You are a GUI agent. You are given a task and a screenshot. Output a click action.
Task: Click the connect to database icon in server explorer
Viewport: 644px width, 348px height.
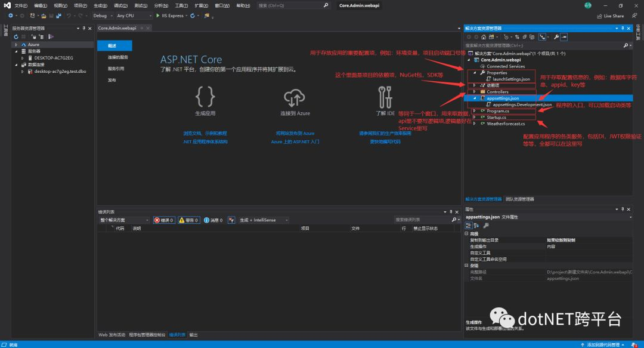tap(33, 36)
